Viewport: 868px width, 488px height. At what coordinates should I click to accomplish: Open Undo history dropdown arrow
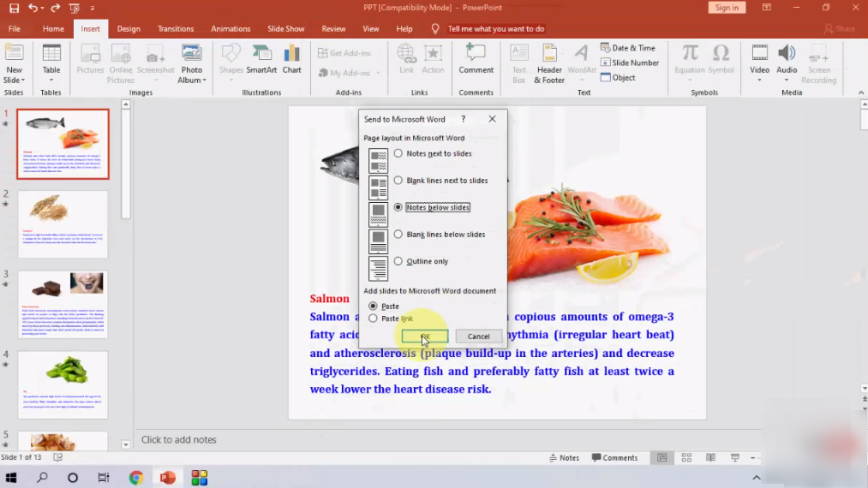tap(42, 9)
